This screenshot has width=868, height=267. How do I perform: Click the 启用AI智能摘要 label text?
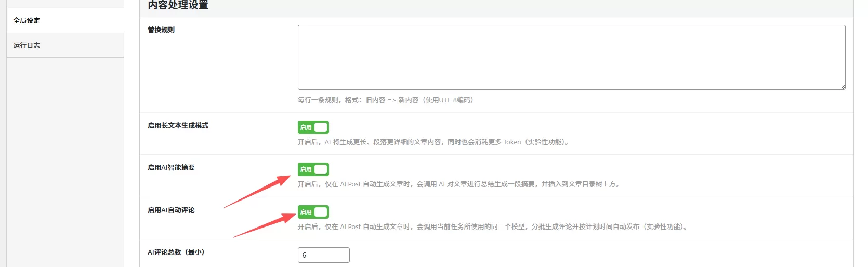pyautogui.click(x=171, y=168)
